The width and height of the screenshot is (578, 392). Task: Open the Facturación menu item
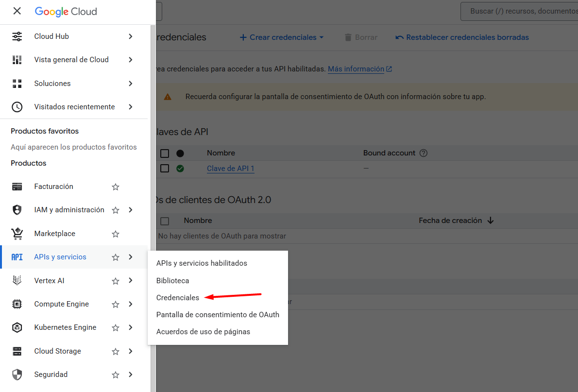tap(74, 187)
